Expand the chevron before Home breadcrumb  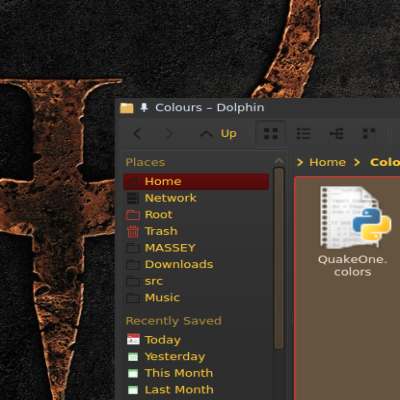(x=300, y=162)
